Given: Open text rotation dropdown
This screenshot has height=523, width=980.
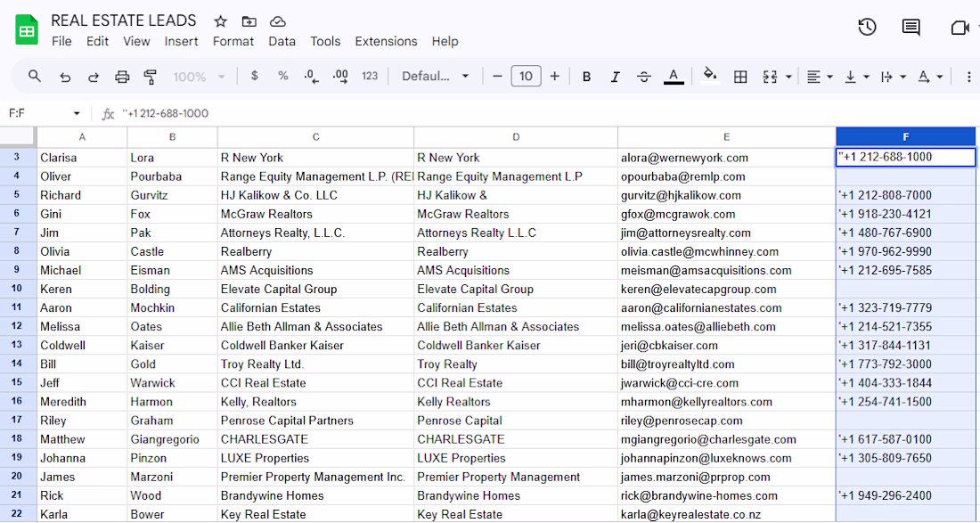Looking at the screenshot, I should point(930,77).
